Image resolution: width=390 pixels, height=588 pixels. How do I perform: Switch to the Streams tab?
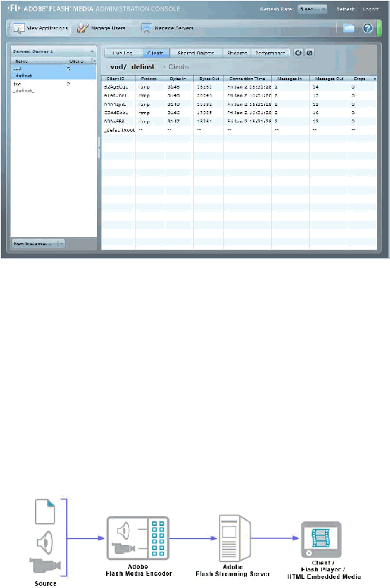pos(237,53)
